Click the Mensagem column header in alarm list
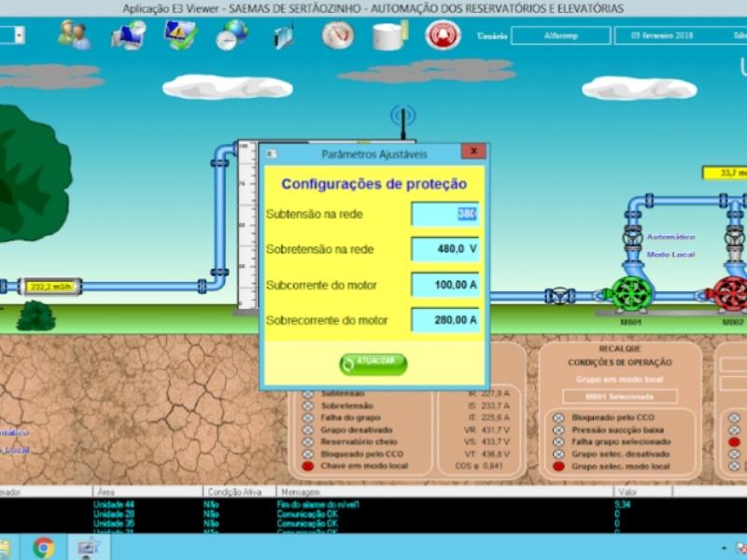This screenshot has width=747, height=560. pos(299,491)
